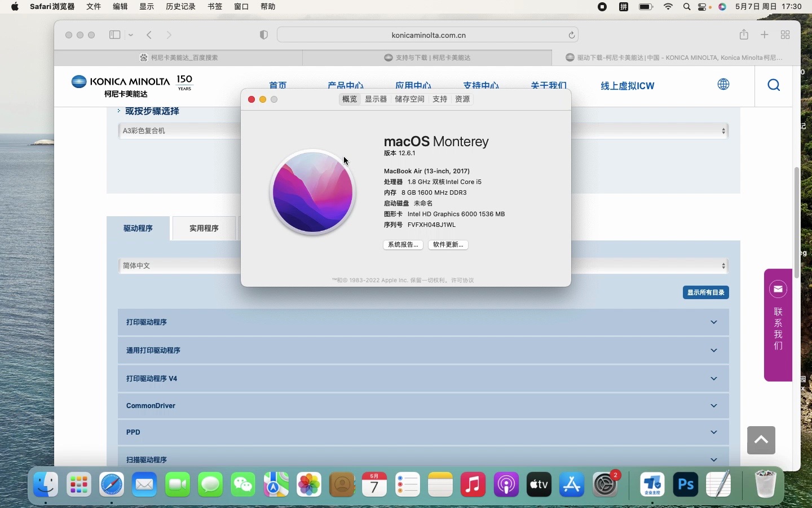
Task: Switch to the 支持与下载 Safari tab
Action: (427, 58)
